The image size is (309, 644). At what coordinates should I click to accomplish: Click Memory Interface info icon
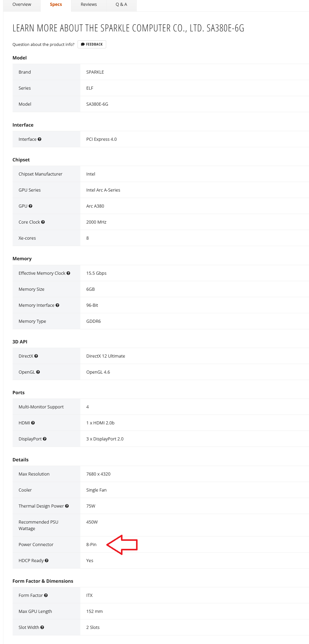[57, 305]
